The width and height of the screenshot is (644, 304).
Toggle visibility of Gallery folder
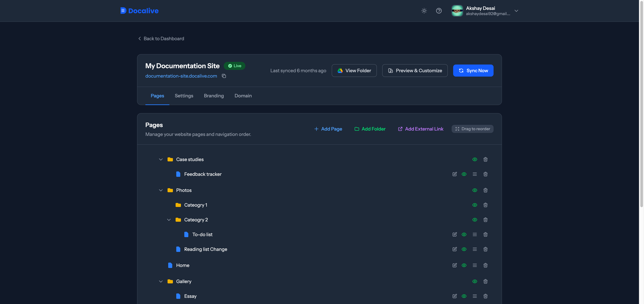(x=474, y=281)
